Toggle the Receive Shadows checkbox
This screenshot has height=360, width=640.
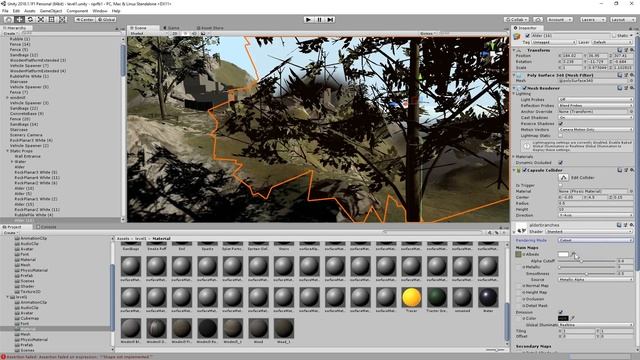(x=561, y=123)
